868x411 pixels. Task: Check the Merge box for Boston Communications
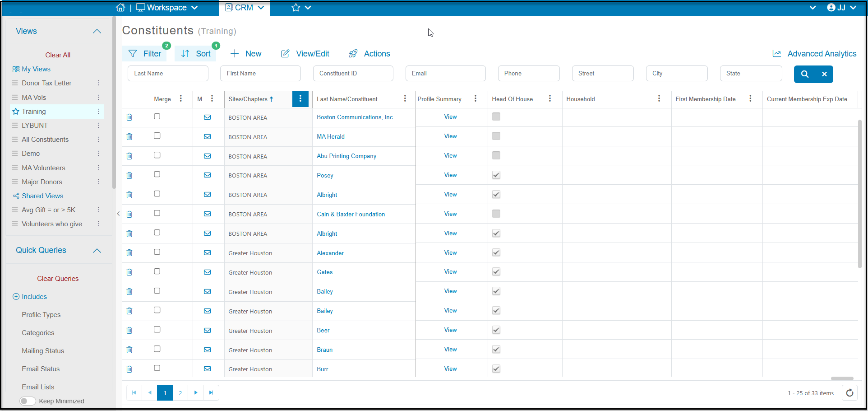(x=157, y=117)
